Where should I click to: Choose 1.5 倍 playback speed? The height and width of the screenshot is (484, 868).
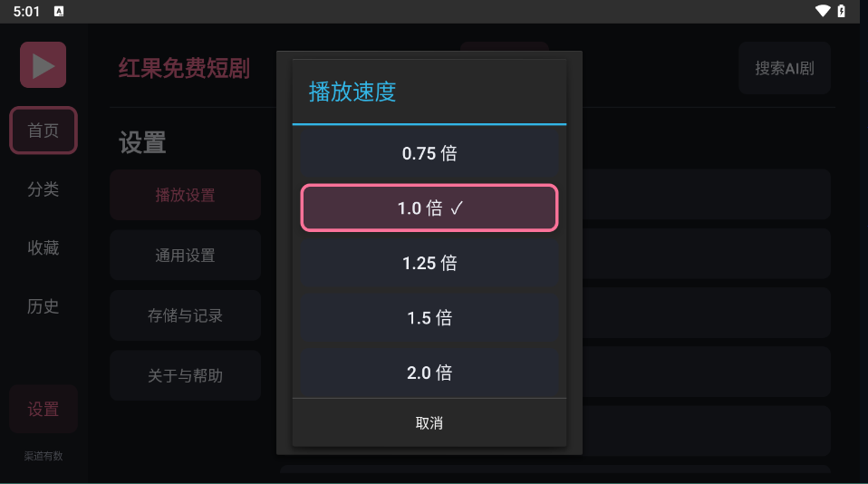[429, 318]
